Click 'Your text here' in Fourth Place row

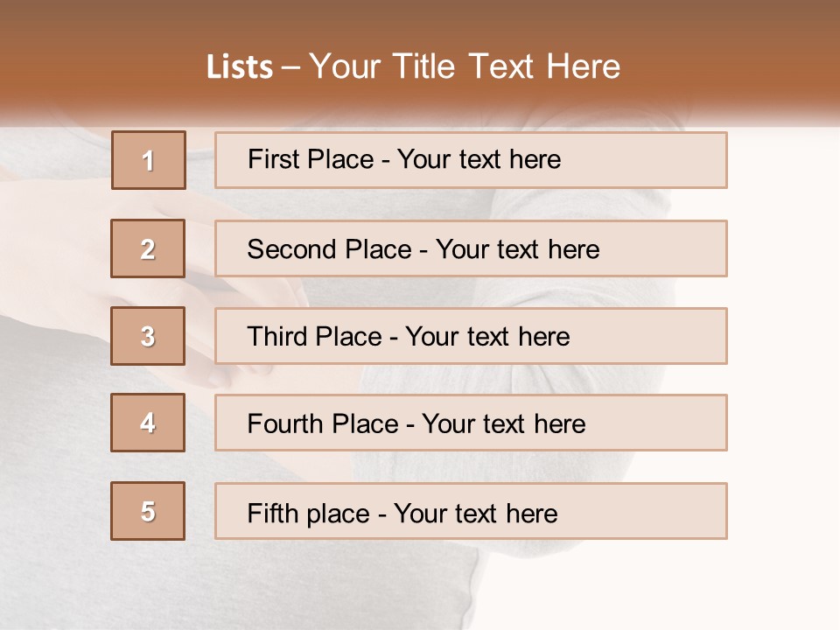(x=504, y=423)
